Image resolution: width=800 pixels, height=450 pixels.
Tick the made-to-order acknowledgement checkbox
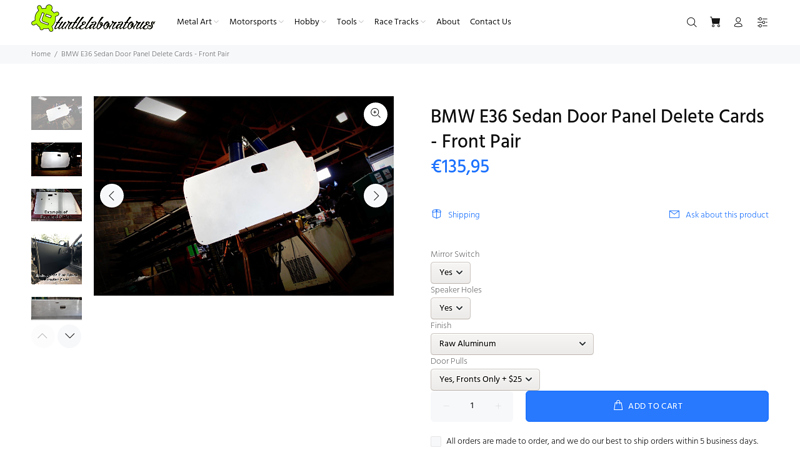tap(436, 441)
